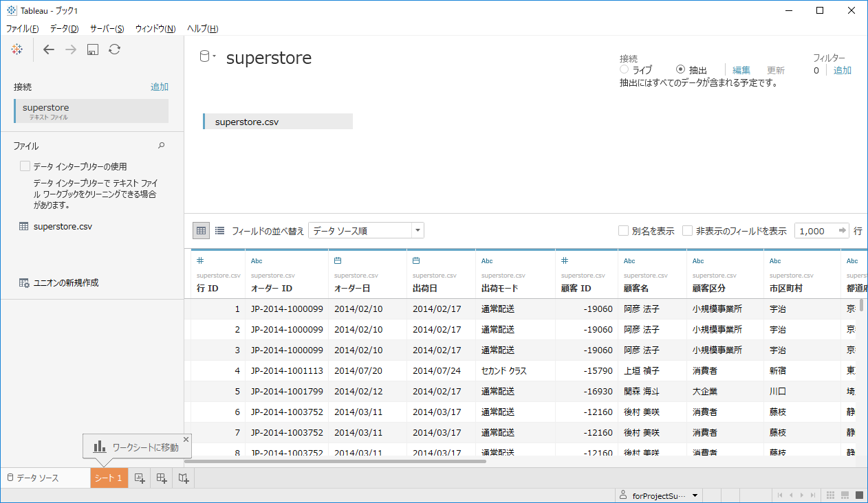Refresh data source with circular arrows icon

click(115, 49)
